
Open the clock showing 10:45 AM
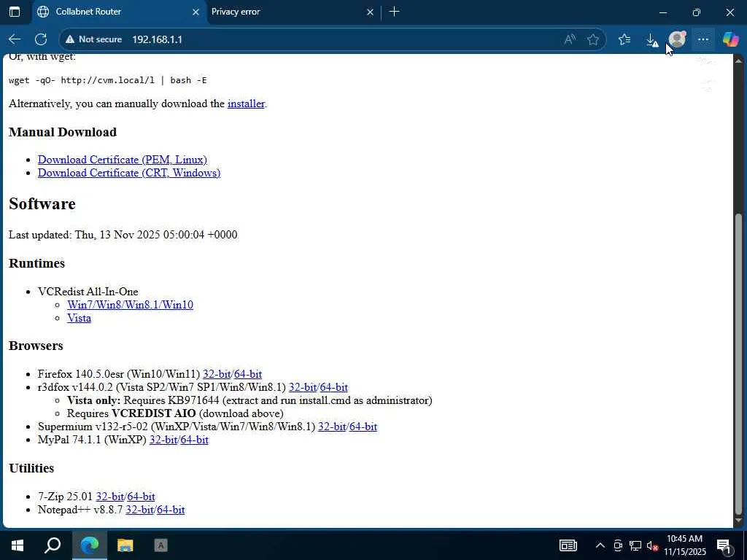click(684, 545)
